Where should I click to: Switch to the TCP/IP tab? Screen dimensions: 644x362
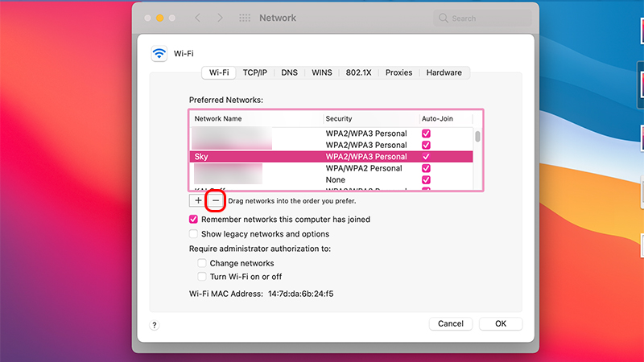coord(254,72)
